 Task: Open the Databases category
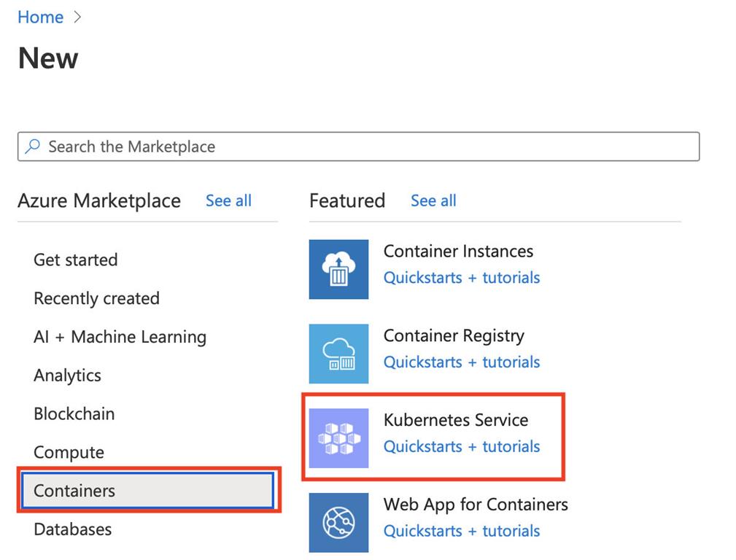72,529
